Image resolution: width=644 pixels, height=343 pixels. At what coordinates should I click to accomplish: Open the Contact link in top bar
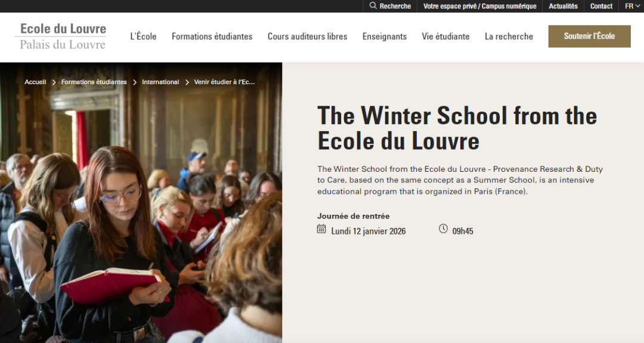point(601,6)
